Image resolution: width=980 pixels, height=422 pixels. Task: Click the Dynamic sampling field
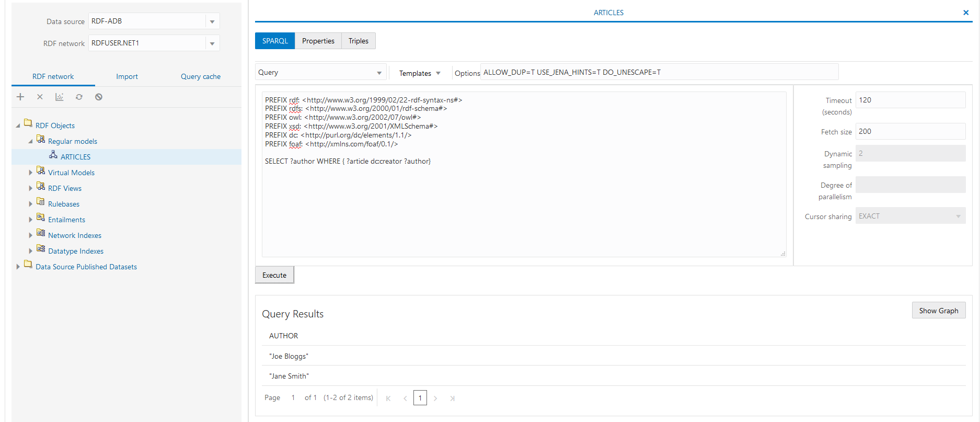(910, 153)
